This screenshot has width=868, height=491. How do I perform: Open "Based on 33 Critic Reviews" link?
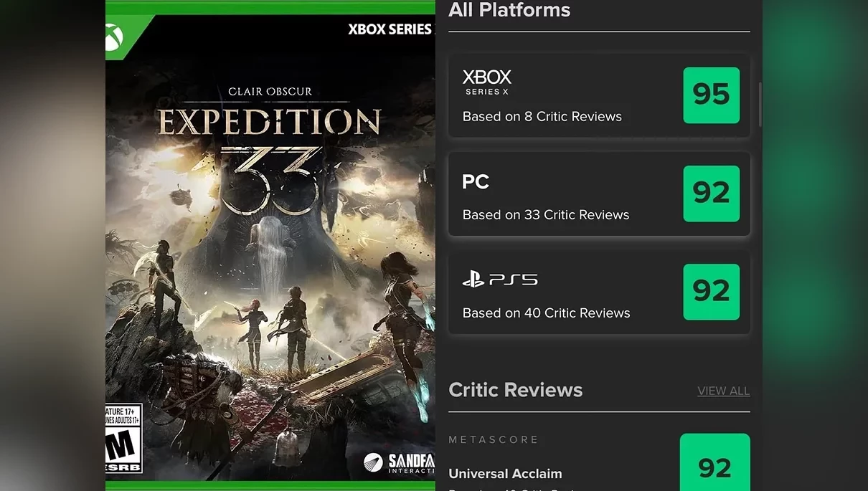point(545,214)
